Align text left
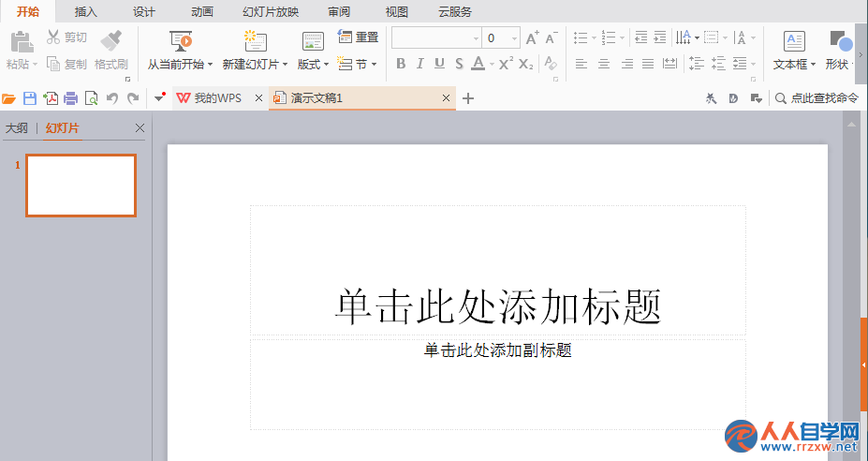868x461 pixels. (x=581, y=65)
